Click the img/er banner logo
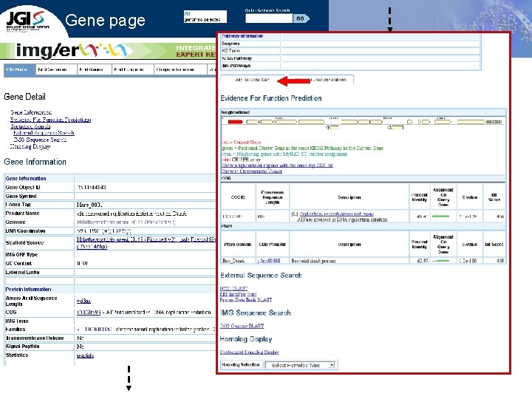The width and height of the screenshot is (532, 399). tap(72, 50)
